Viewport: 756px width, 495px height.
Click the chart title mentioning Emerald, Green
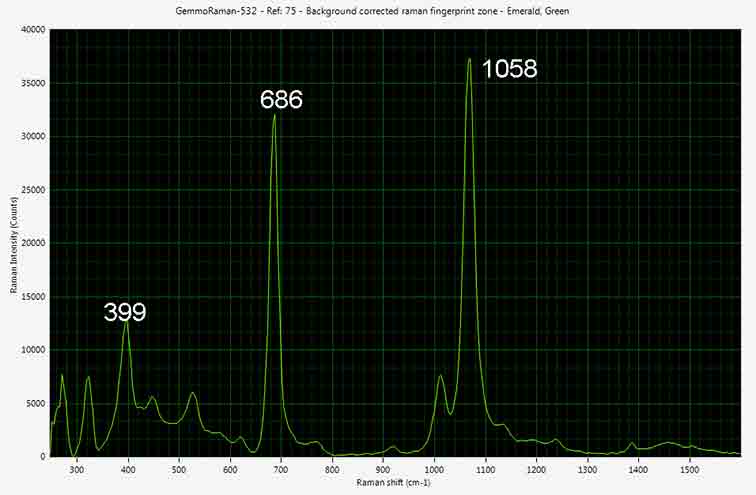(x=378, y=9)
